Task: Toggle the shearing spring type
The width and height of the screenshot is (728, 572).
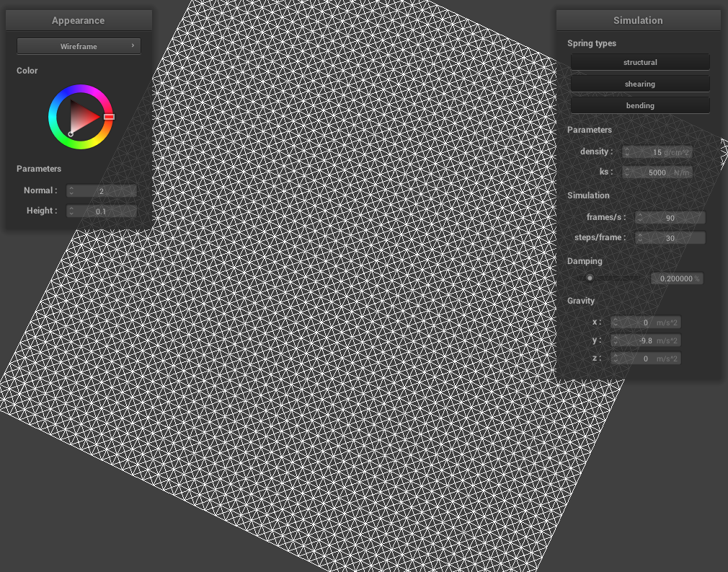Action: pyautogui.click(x=640, y=84)
